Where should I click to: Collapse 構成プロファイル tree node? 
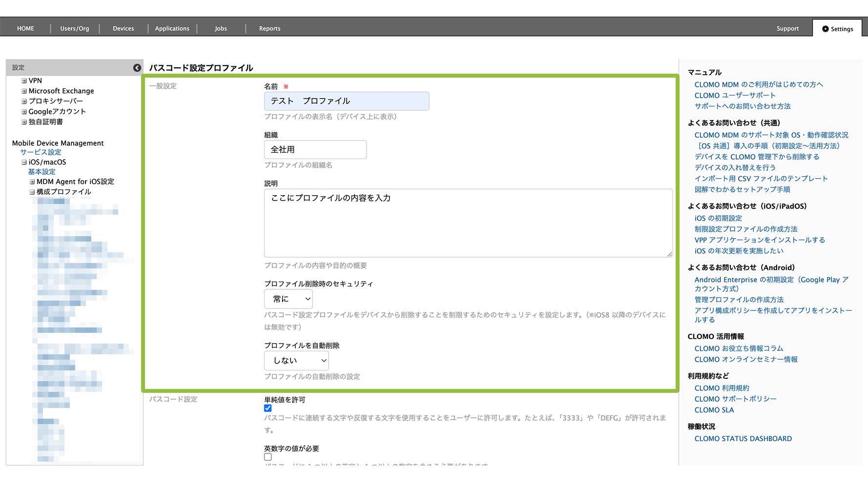(x=32, y=192)
